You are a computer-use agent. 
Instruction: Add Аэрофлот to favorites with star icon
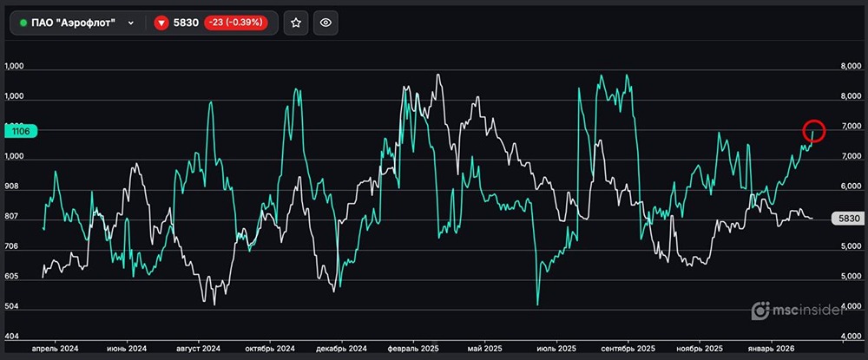[x=296, y=23]
